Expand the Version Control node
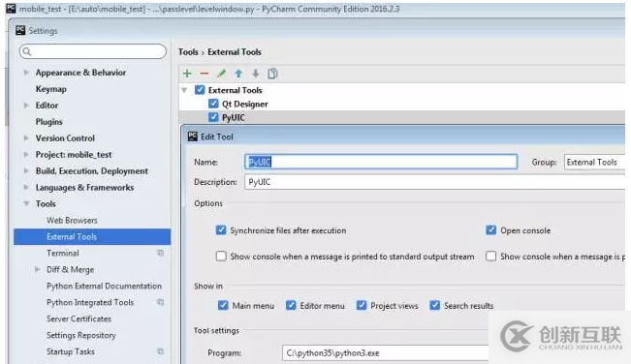The image size is (631, 364). pyautogui.click(x=26, y=137)
